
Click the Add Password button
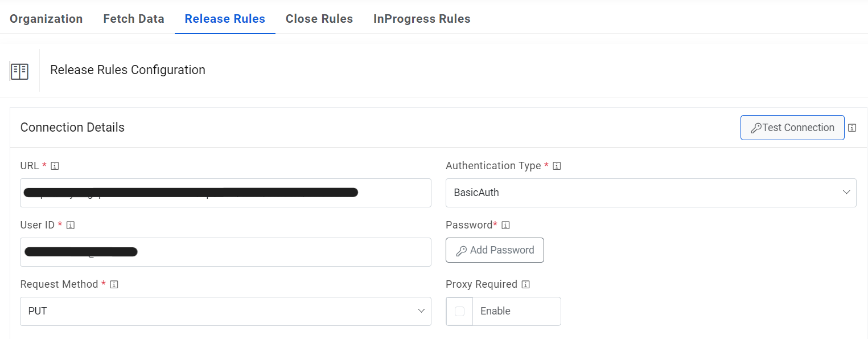495,250
